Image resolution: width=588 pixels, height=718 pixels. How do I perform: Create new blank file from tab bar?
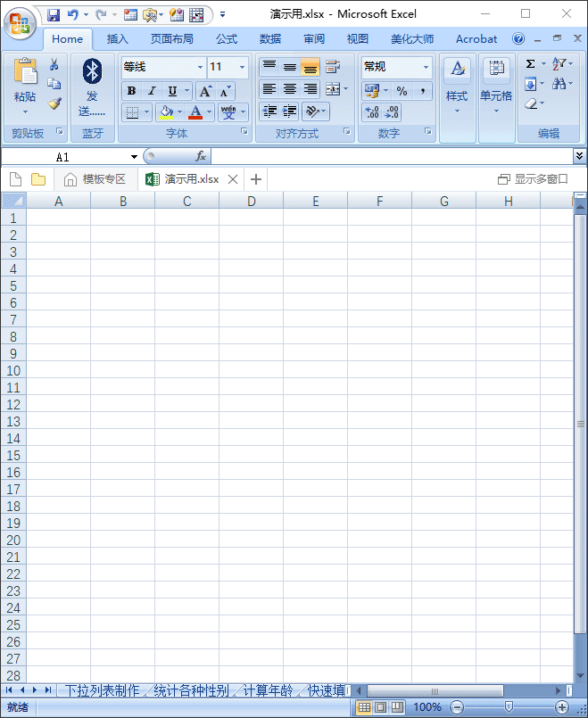(15, 179)
